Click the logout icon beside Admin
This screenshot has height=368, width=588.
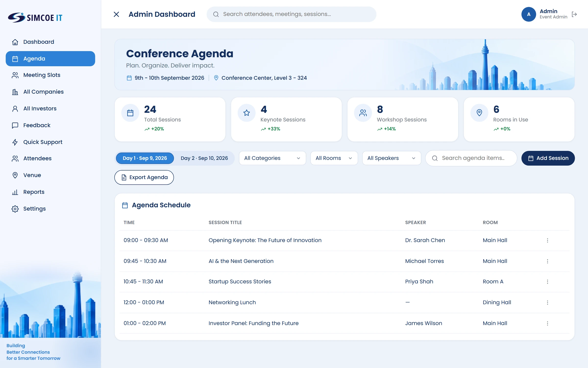pyautogui.click(x=574, y=14)
